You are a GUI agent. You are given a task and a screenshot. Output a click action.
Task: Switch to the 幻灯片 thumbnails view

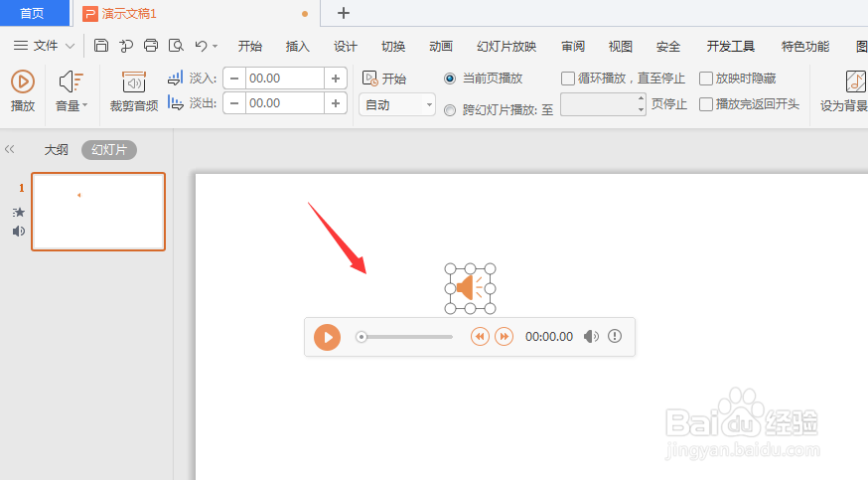coord(109,149)
